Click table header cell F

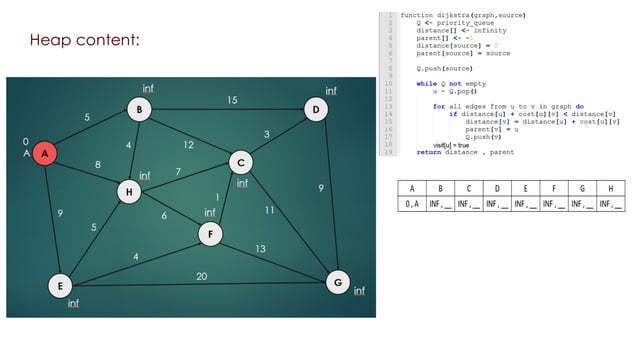click(554, 188)
